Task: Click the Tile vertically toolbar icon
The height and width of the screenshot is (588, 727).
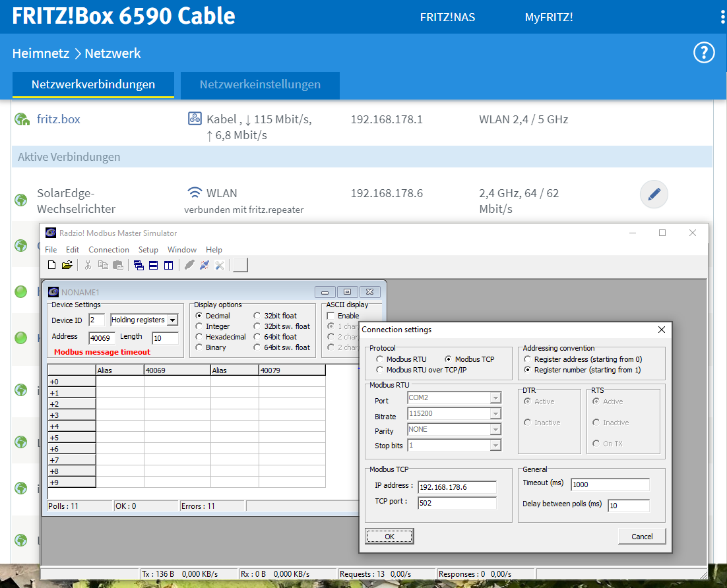Action: [168, 265]
